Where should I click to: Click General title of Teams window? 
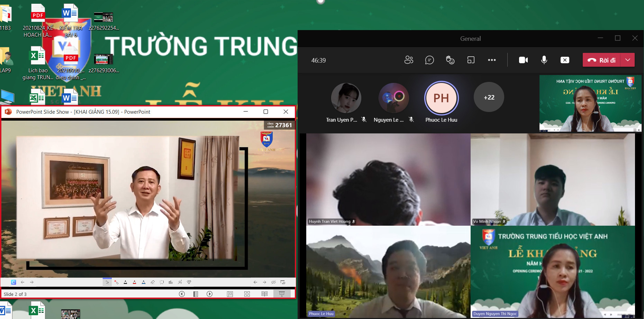[470, 38]
